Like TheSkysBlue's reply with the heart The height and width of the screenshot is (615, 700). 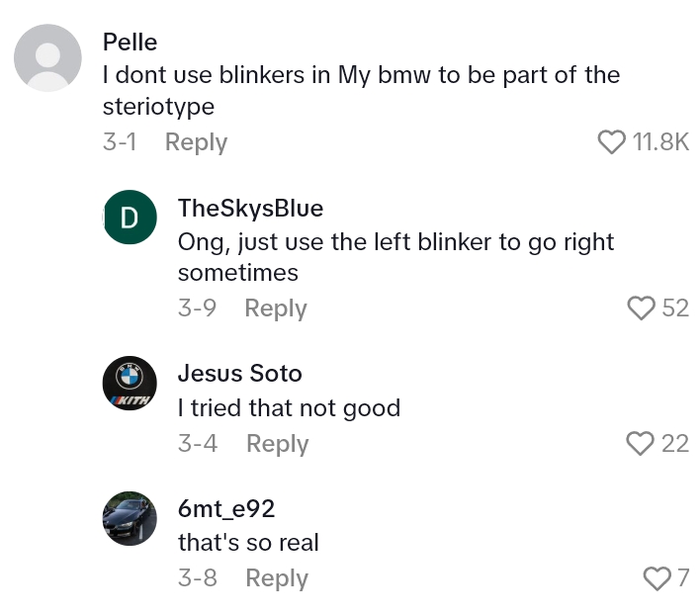point(642,308)
